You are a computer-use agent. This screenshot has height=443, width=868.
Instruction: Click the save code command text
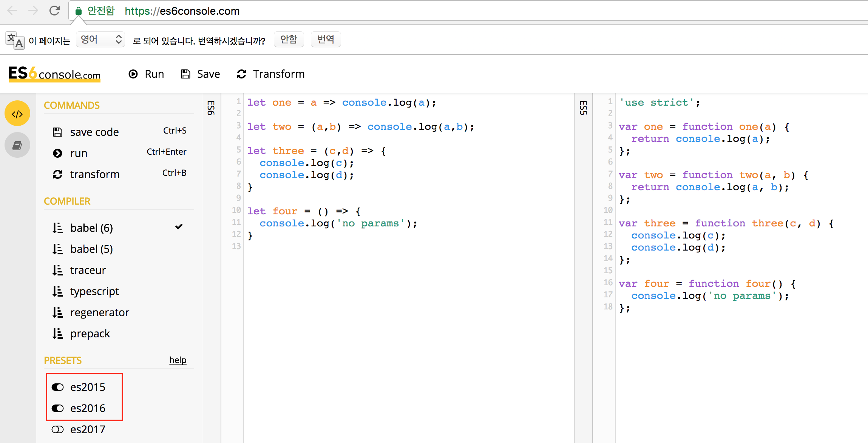pos(94,132)
